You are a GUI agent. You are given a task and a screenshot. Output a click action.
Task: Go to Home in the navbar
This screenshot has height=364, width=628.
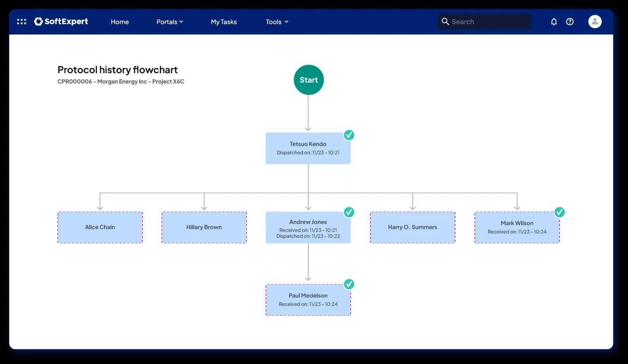coord(120,22)
